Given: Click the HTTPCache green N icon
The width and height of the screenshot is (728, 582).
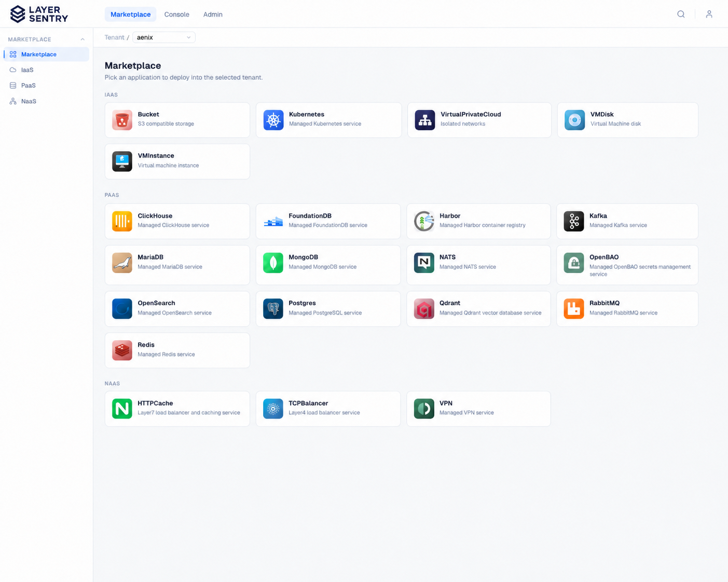Looking at the screenshot, I should [x=122, y=409].
